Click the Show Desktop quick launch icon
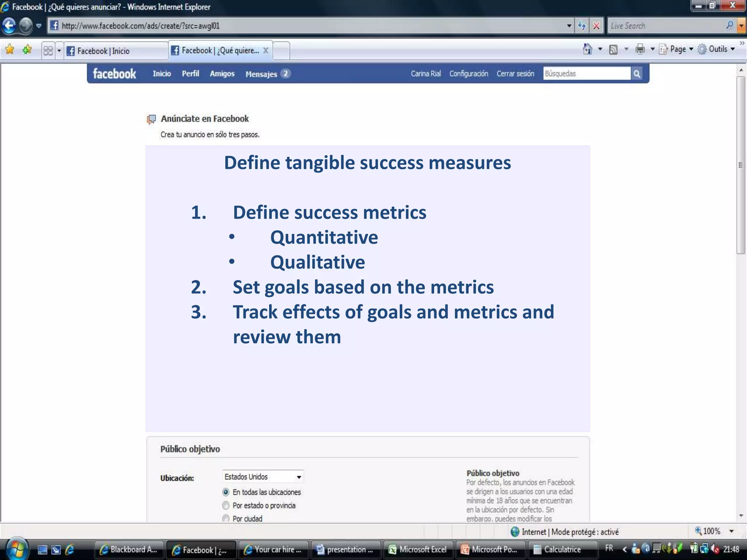This screenshot has height=560, width=747. click(x=43, y=549)
